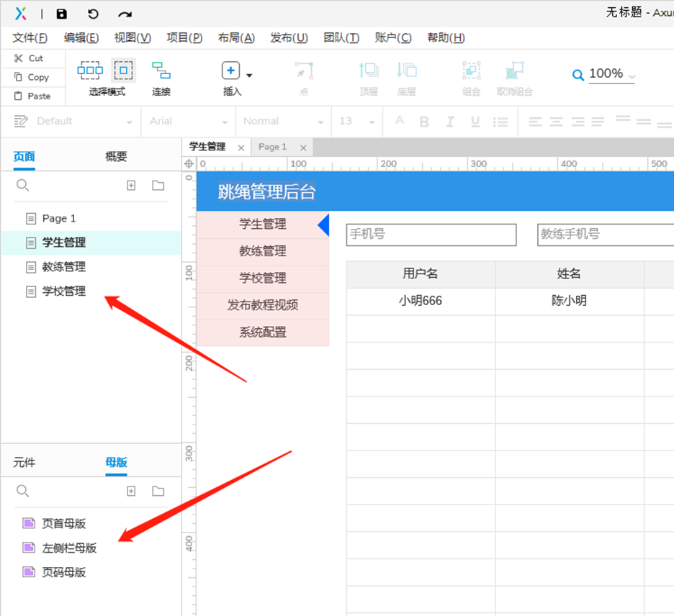Open the 项目(P) menu
674x616 pixels.
184,38
